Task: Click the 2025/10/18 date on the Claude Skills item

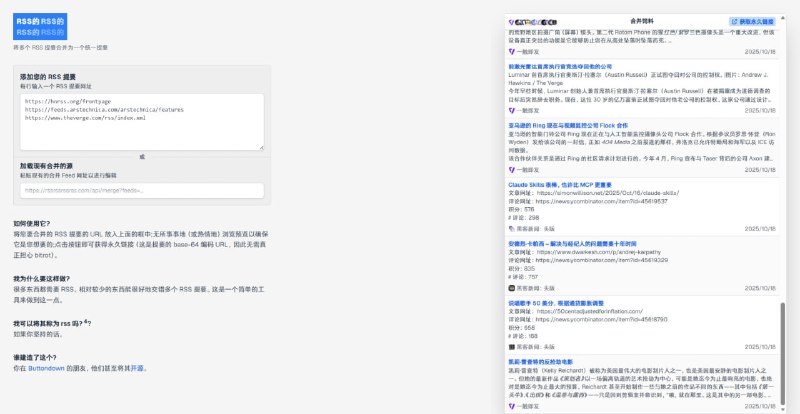Action: [760, 229]
